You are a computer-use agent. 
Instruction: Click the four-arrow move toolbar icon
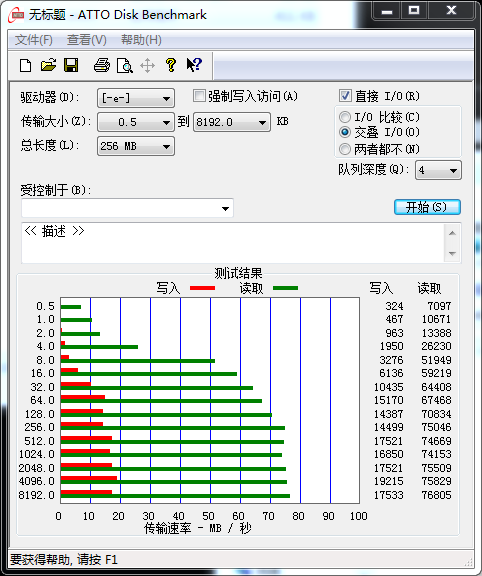click(147, 66)
